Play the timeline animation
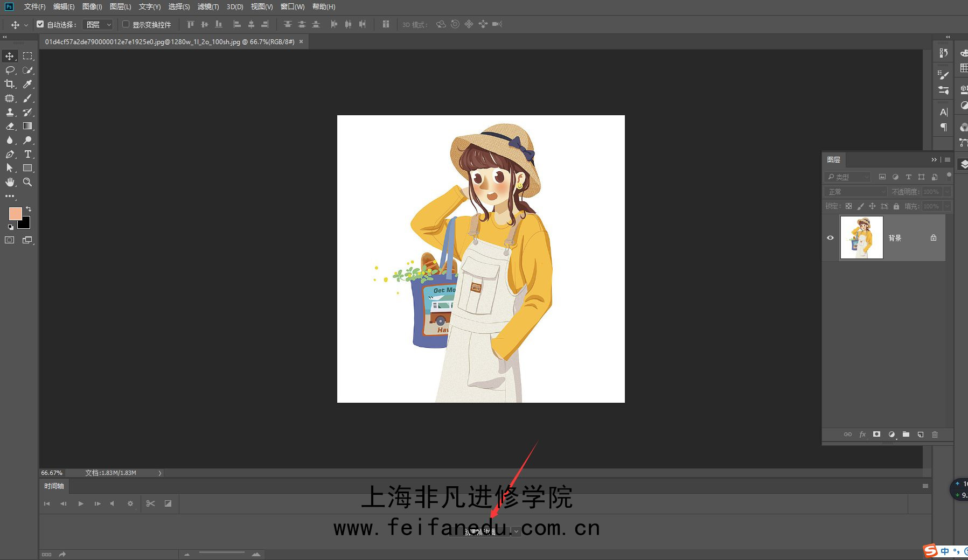The width and height of the screenshot is (968, 560). pyautogui.click(x=81, y=503)
